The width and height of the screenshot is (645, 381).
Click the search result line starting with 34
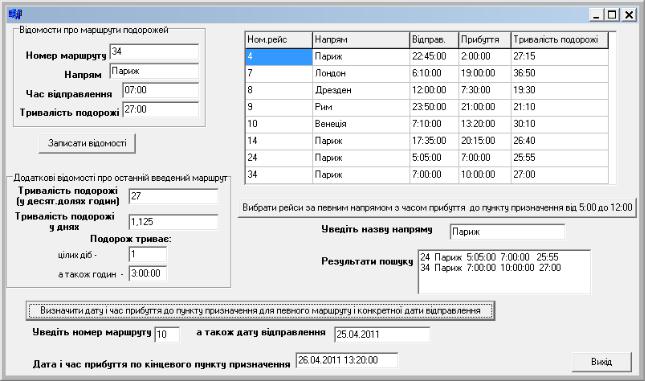coord(490,268)
